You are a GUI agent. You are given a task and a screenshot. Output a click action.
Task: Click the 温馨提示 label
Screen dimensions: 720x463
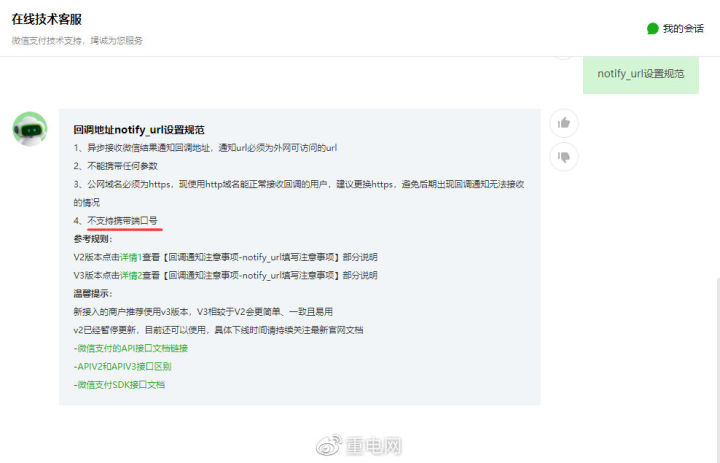(93, 294)
